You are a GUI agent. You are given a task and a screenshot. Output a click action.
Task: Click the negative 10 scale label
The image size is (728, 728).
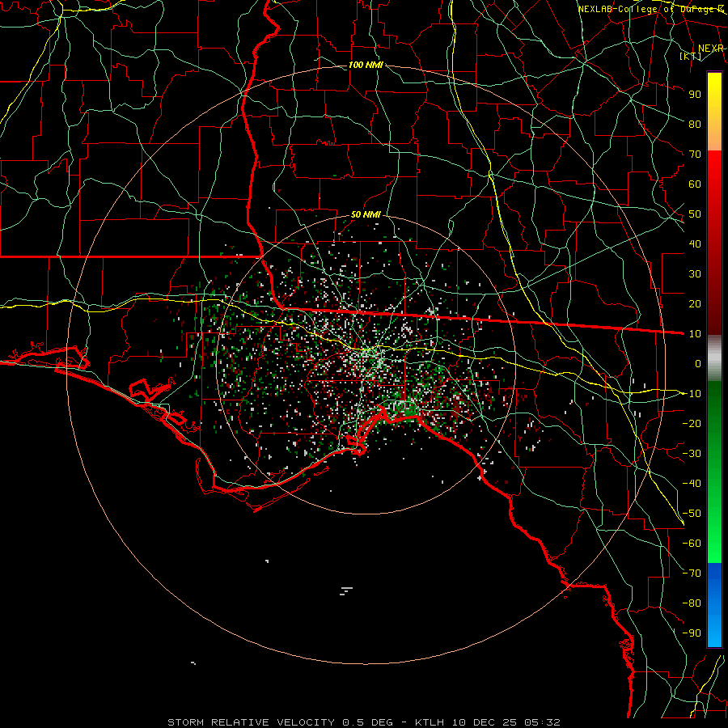click(x=692, y=394)
